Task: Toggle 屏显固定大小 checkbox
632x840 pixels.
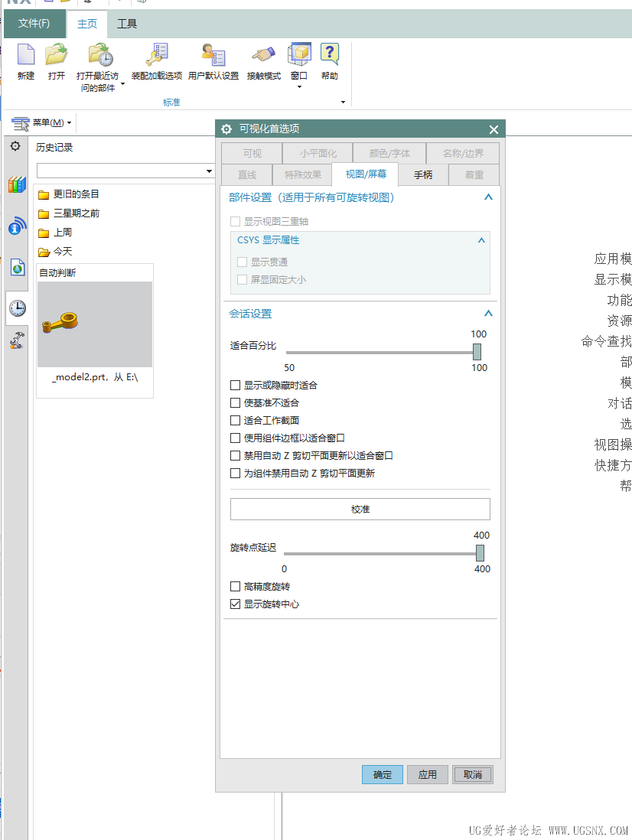Action: pos(242,280)
